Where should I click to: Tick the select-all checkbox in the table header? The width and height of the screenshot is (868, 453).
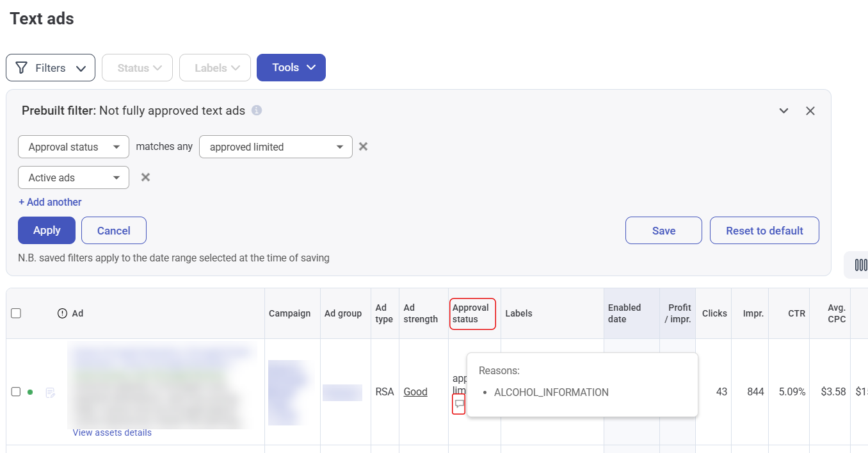click(x=16, y=313)
